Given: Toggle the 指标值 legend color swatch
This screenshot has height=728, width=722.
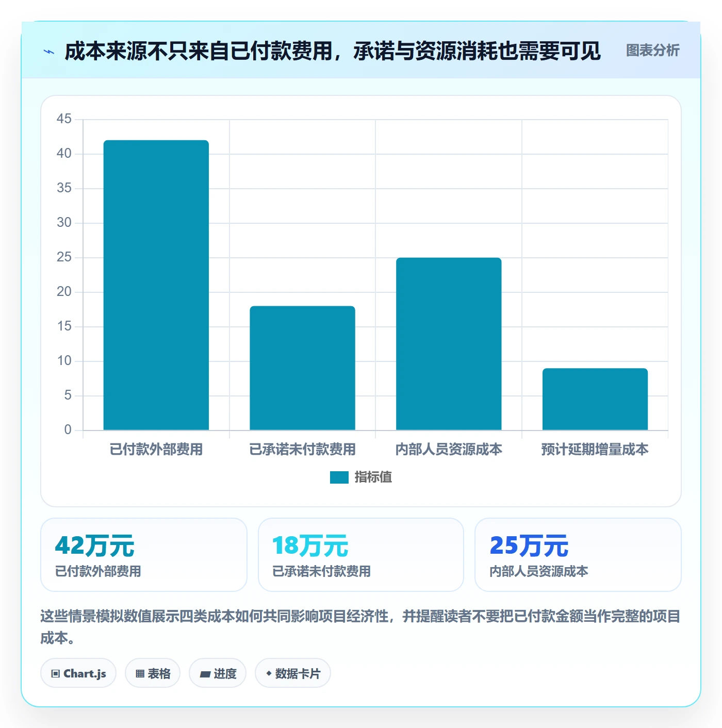Looking at the screenshot, I should click(x=339, y=477).
